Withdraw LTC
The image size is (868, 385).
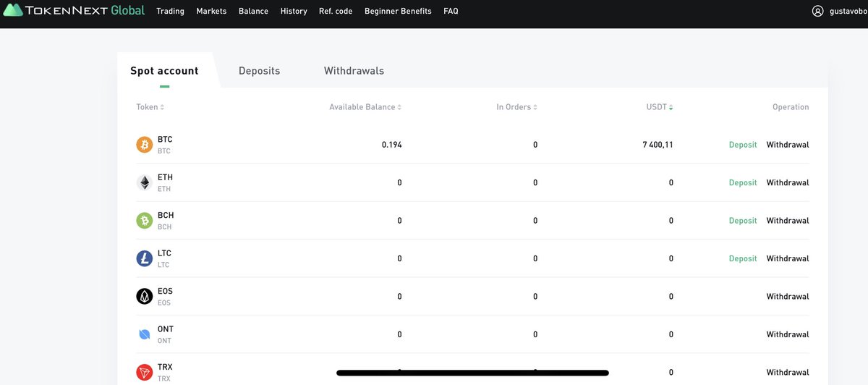point(788,258)
